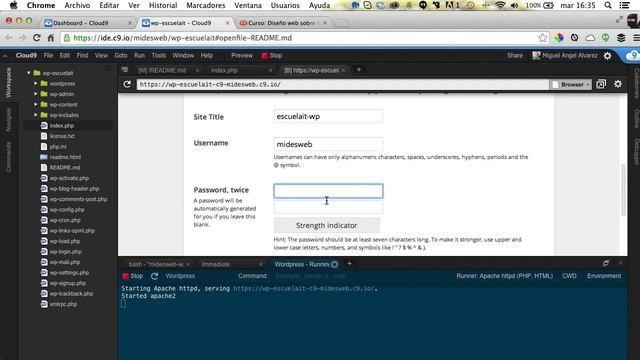The width and height of the screenshot is (640, 360).
Task: Open the editor tab list icon
Action: click(x=125, y=70)
